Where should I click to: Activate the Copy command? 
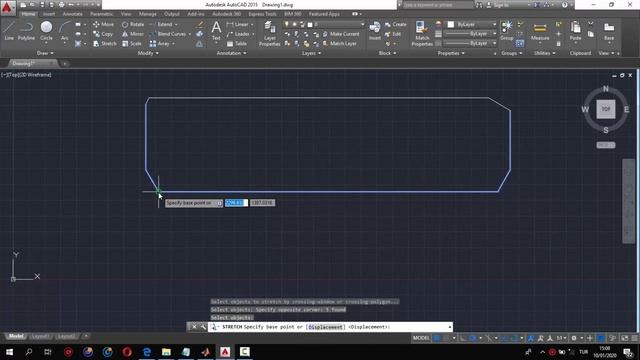[103, 34]
